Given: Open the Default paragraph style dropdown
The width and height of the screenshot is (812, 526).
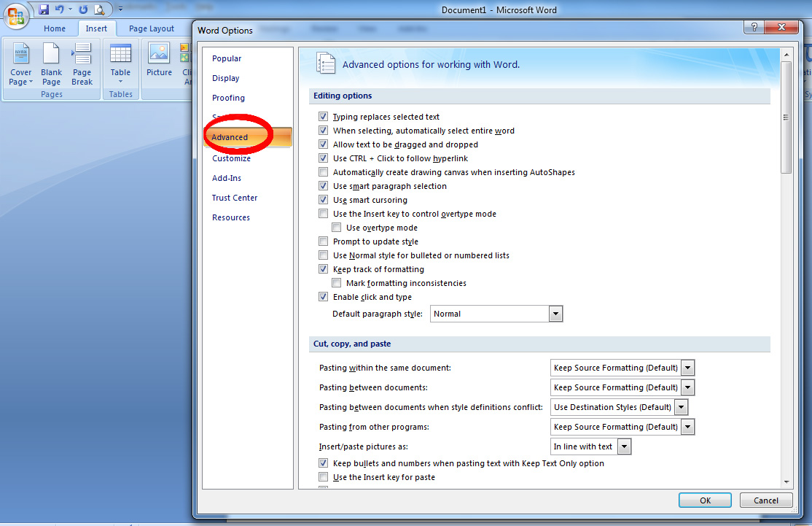Looking at the screenshot, I should tap(555, 313).
